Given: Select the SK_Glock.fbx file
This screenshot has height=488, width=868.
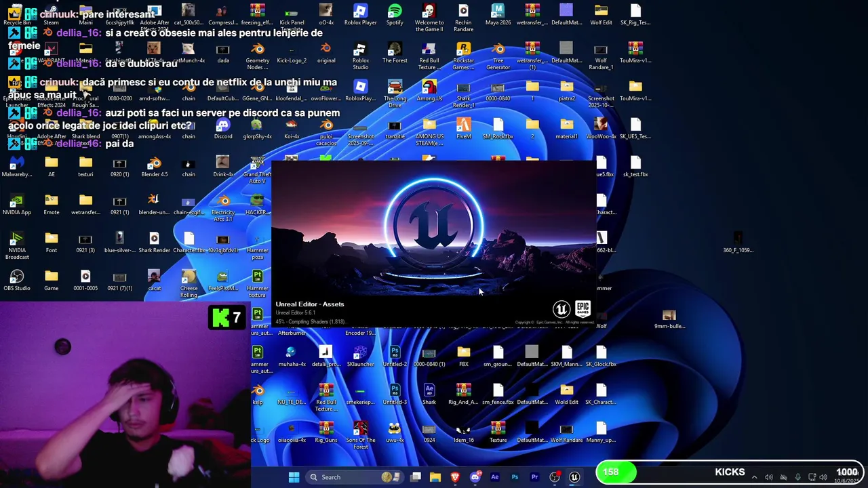Looking at the screenshot, I should [601, 357].
